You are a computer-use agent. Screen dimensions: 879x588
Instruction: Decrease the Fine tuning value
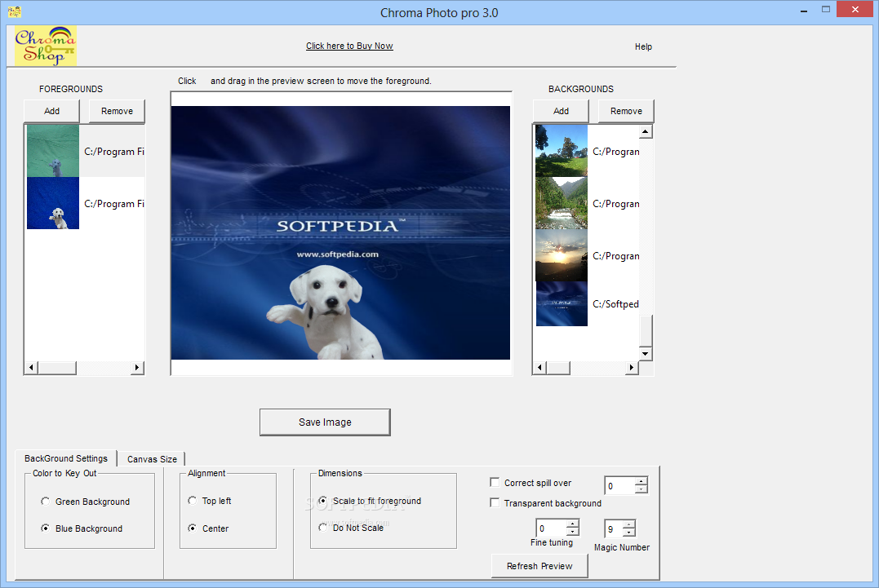(572, 532)
